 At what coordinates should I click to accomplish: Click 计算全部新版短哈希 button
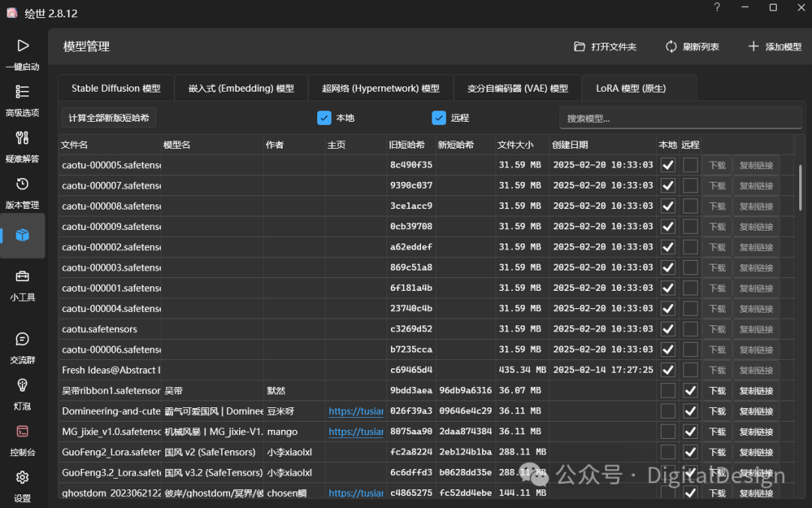pyautogui.click(x=109, y=118)
